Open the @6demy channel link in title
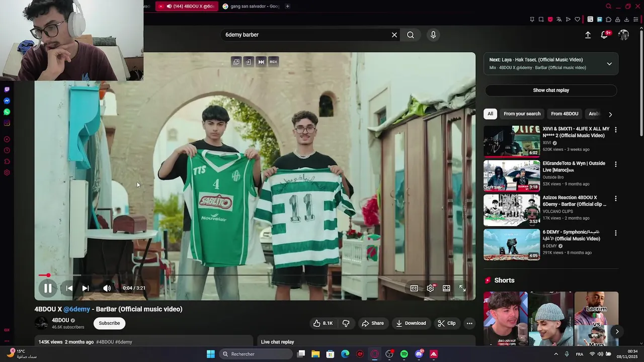644x362 pixels. pos(76,309)
